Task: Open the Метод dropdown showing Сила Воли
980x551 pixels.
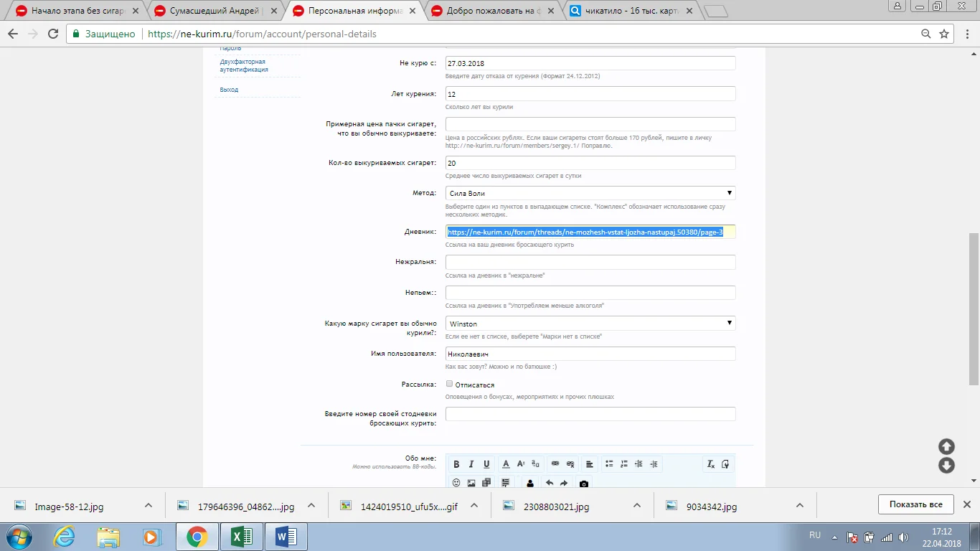Action: pyautogui.click(x=590, y=193)
